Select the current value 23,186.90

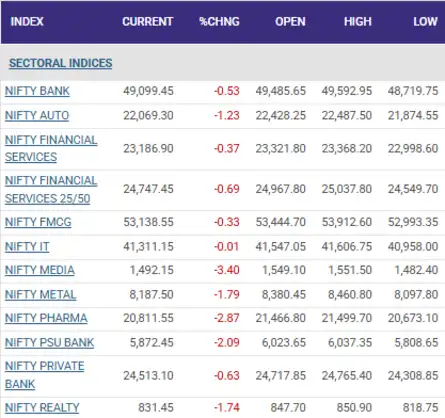coord(148,148)
